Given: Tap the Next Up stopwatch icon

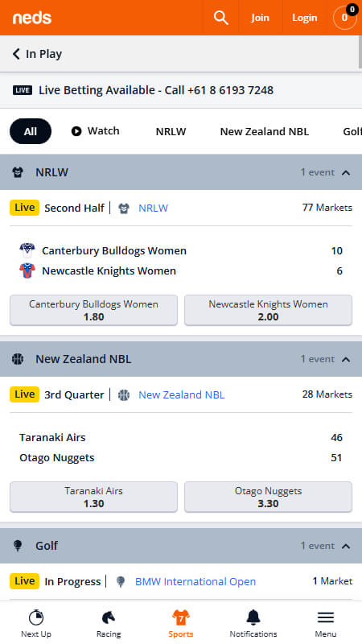Looking at the screenshot, I should (x=36, y=617).
